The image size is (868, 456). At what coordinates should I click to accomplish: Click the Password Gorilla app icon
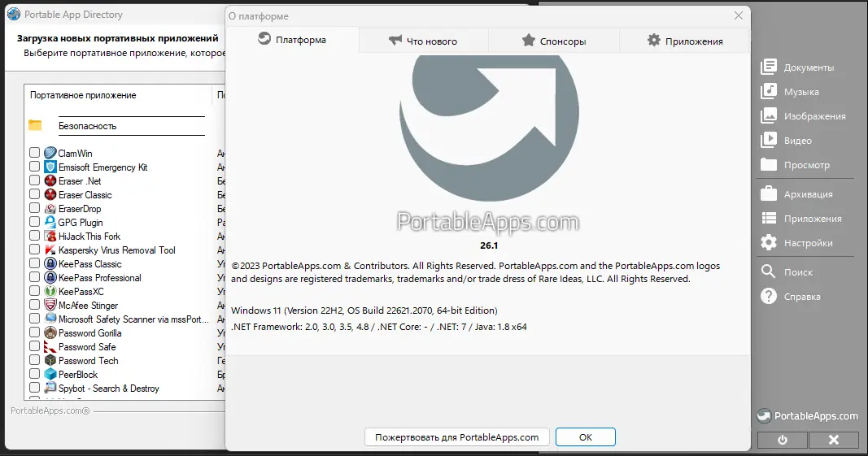tap(50, 332)
